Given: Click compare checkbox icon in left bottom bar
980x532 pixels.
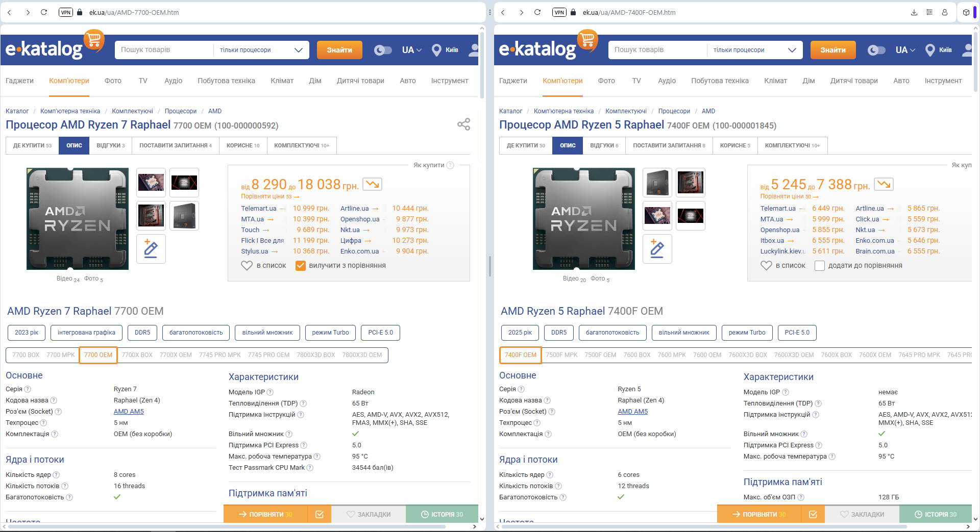Looking at the screenshot, I should tap(320, 514).
